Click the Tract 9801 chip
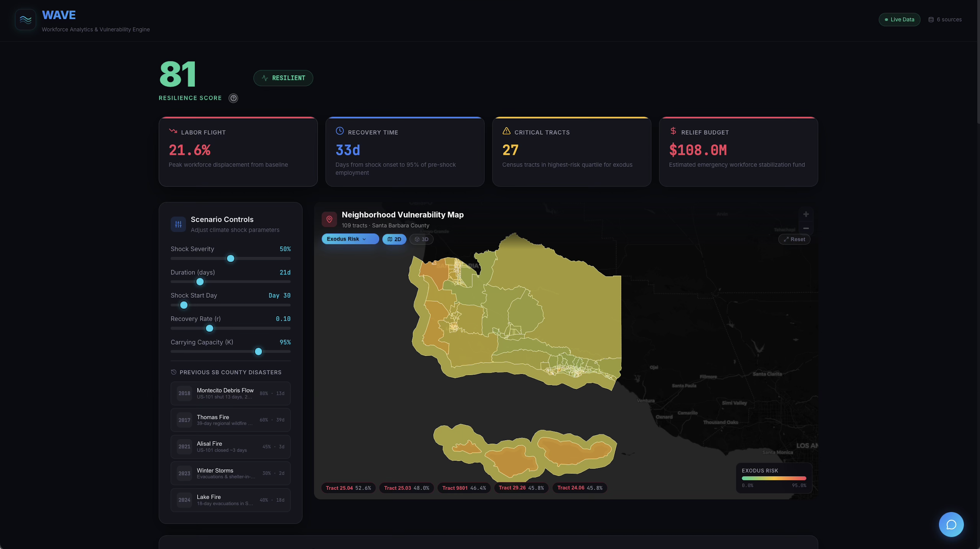This screenshot has height=549, width=980. coord(464,488)
